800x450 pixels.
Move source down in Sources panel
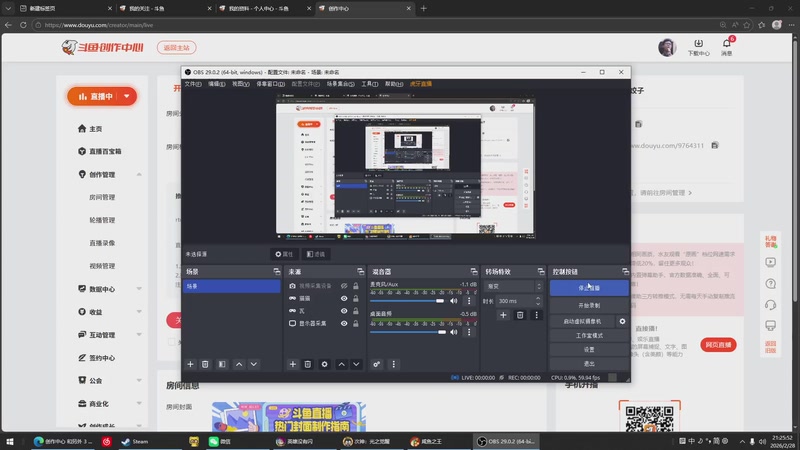[356, 364]
